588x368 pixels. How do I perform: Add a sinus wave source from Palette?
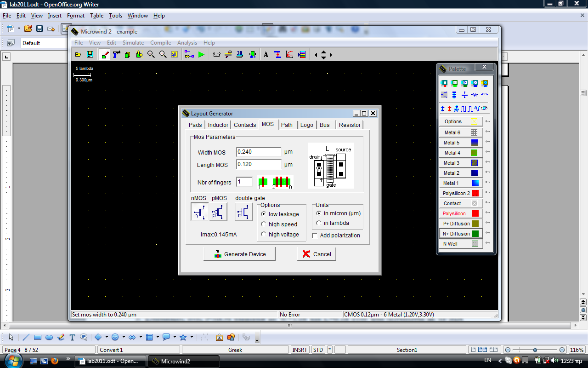[x=477, y=109]
